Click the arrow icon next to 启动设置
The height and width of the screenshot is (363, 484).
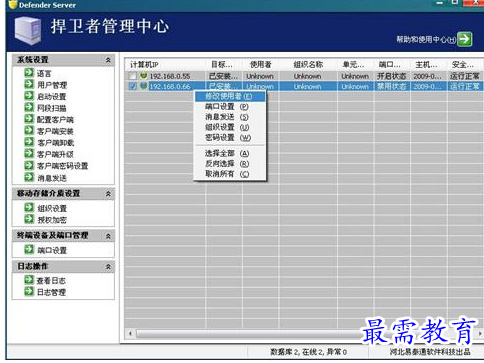point(29,96)
